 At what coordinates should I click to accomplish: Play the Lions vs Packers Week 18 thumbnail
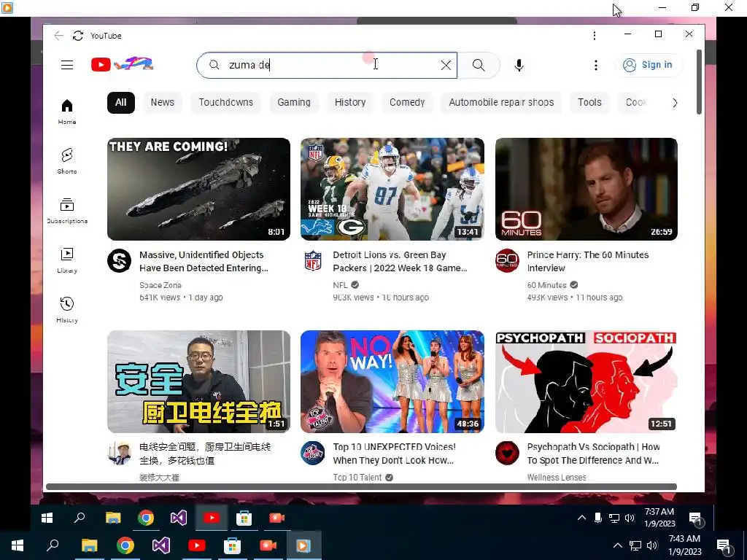392,189
